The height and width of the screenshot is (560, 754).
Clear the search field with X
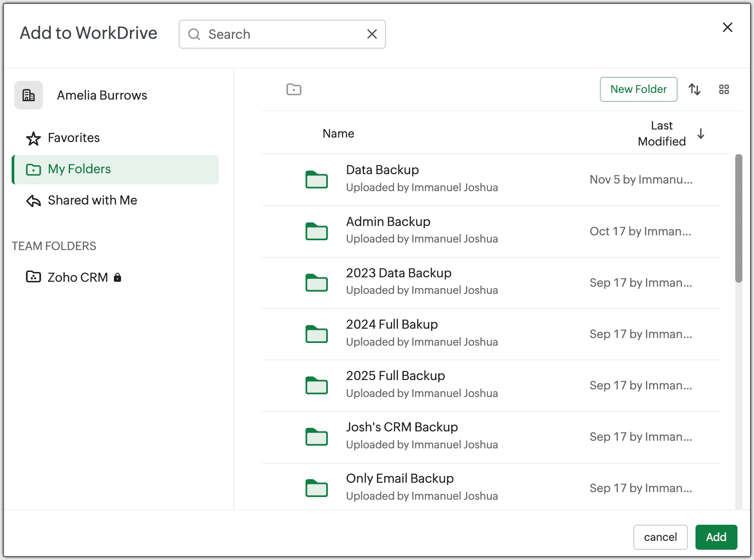click(372, 34)
